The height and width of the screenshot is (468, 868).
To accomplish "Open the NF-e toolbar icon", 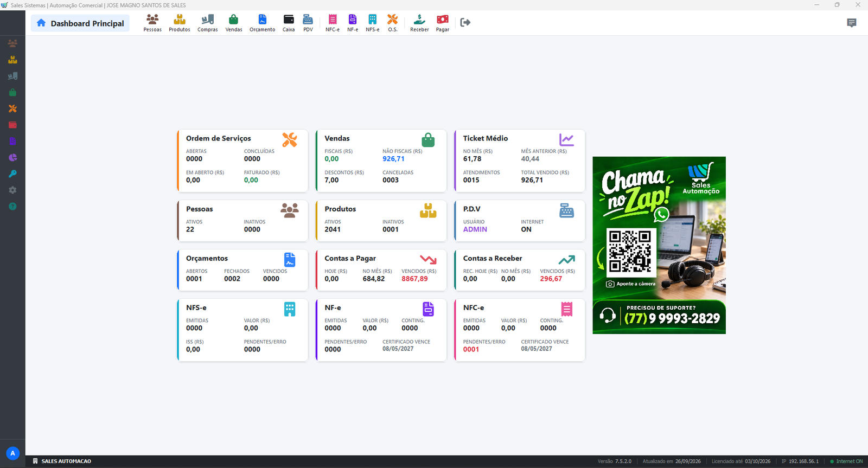I will pos(353,23).
